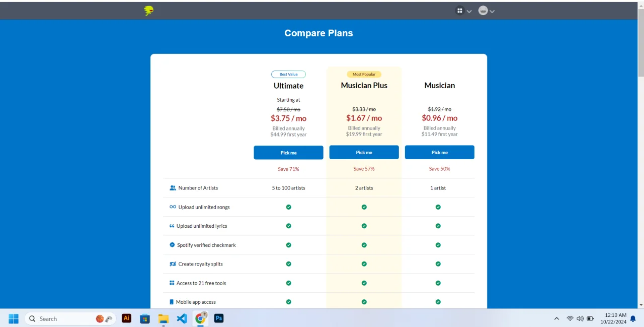Open Photoshop from the taskbar

[x=219, y=318]
